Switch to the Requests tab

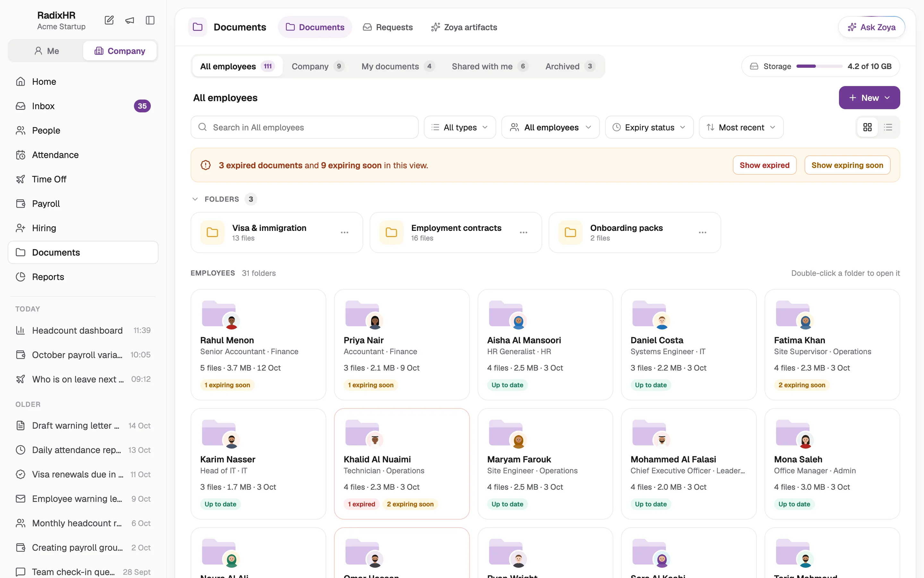point(388,27)
